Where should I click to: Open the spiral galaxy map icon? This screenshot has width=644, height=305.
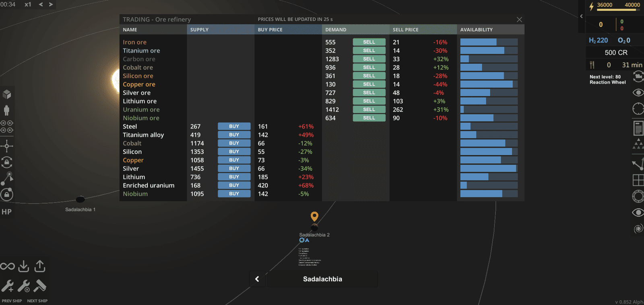(638, 229)
